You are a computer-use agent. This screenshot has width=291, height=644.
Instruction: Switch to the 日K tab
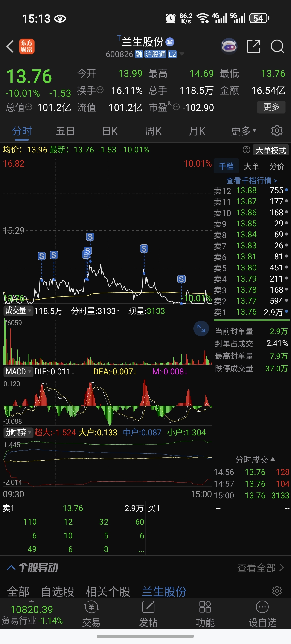click(110, 131)
